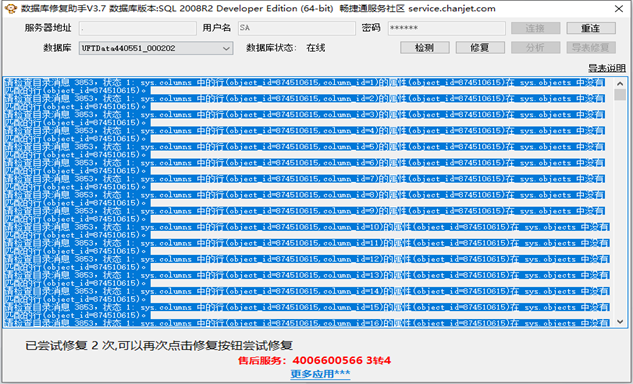633x384 pixels.
Task: Click the 检测 button
Action: [425, 48]
